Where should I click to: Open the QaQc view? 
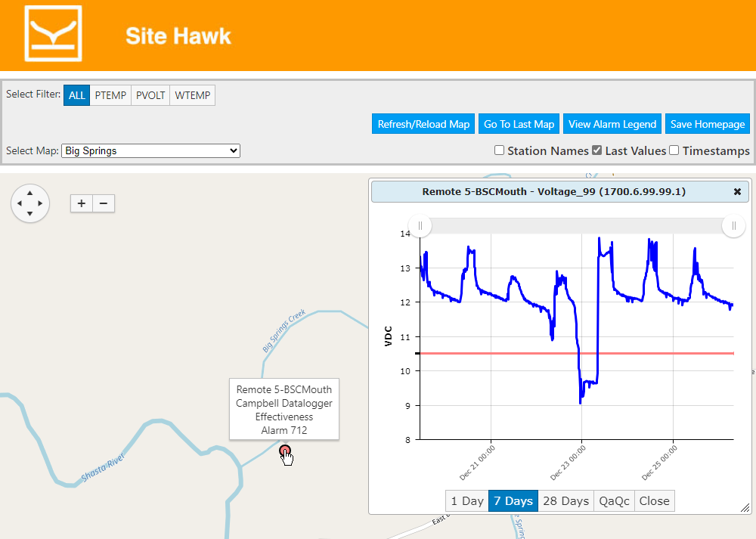coord(614,501)
